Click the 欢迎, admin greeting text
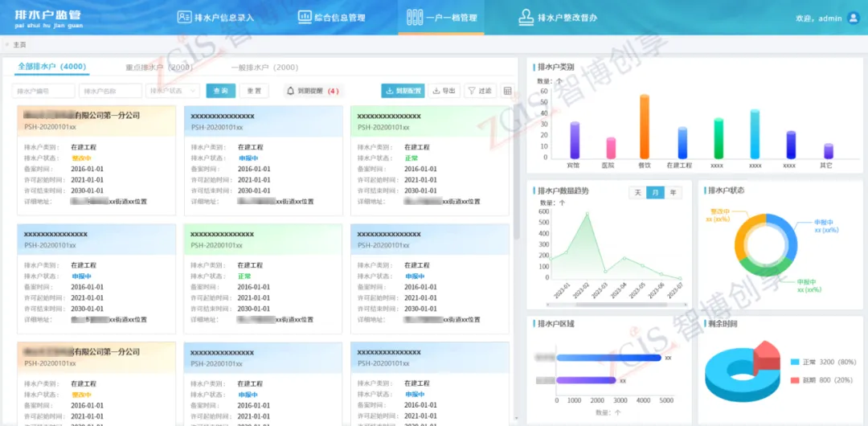Image resolution: width=868 pixels, height=426 pixels. point(819,18)
